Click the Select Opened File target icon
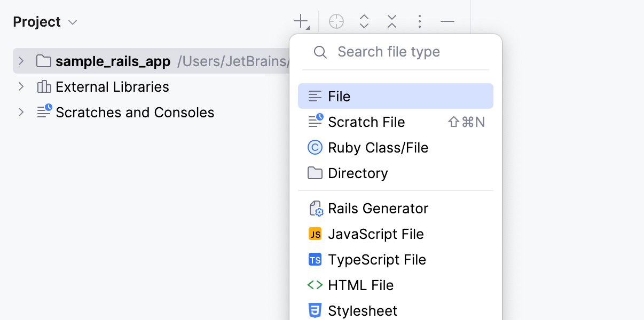644x320 pixels. 336,21
